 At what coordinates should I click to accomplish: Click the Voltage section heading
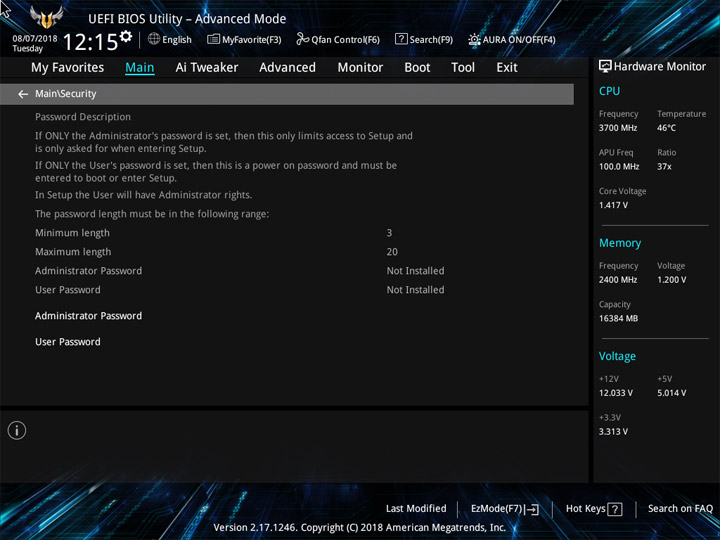pos(617,356)
